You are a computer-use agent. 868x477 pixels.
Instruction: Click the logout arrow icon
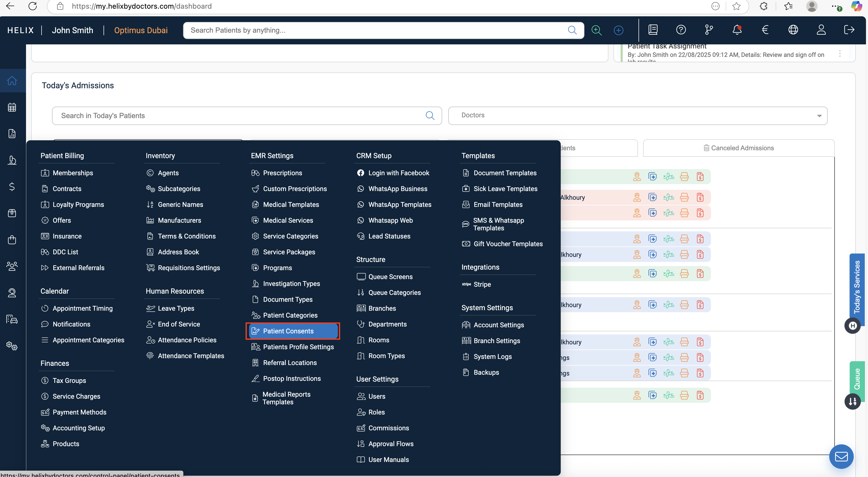[849, 30]
